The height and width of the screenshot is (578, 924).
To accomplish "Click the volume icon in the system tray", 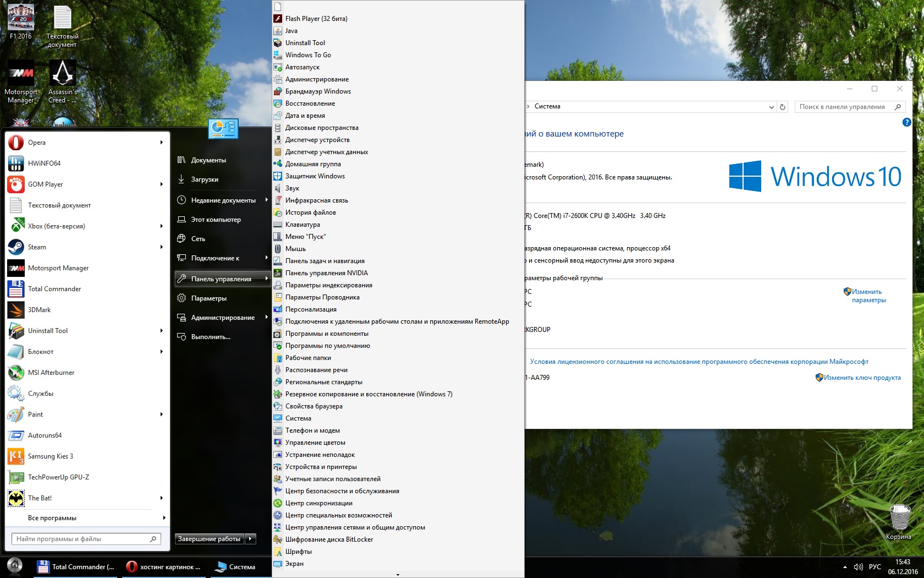I will tap(858, 566).
